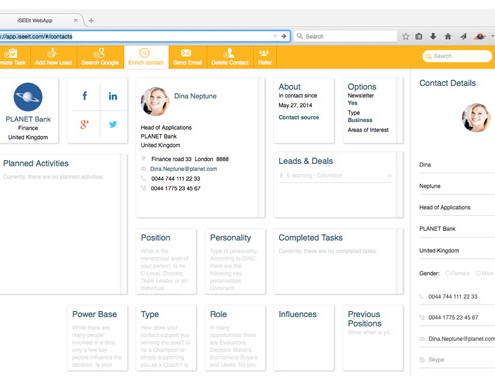495x376 pixels.
Task: Select the Enrich contact toolbar item
Action: 146,57
